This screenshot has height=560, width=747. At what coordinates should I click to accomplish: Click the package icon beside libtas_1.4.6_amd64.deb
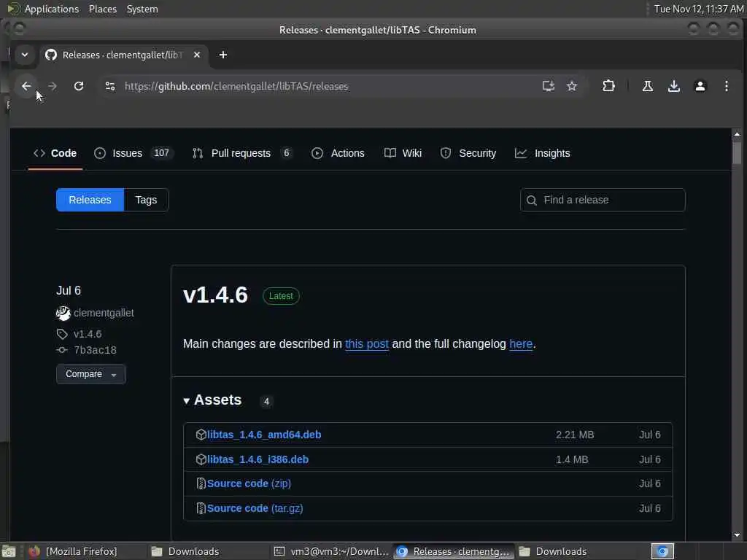(x=201, y=435)
